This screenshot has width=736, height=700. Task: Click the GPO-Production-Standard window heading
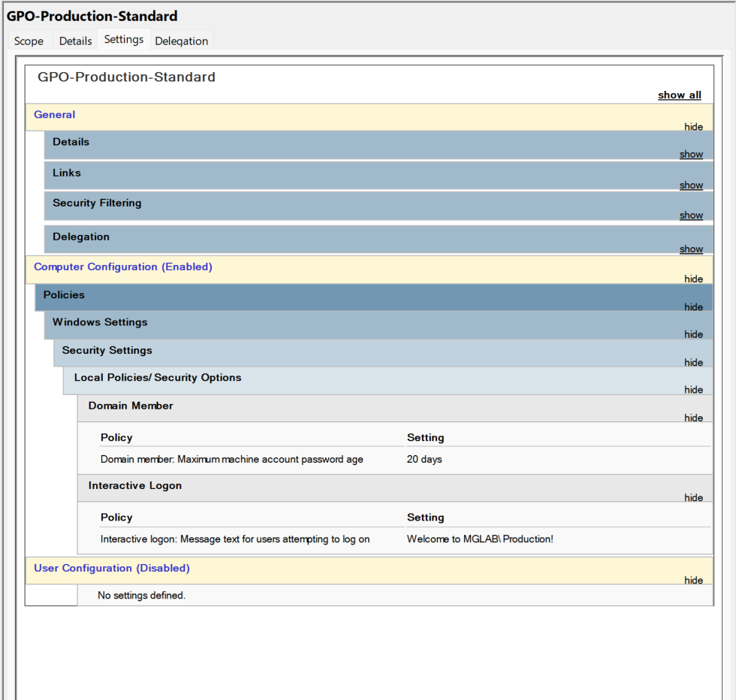tap(92, 16)
